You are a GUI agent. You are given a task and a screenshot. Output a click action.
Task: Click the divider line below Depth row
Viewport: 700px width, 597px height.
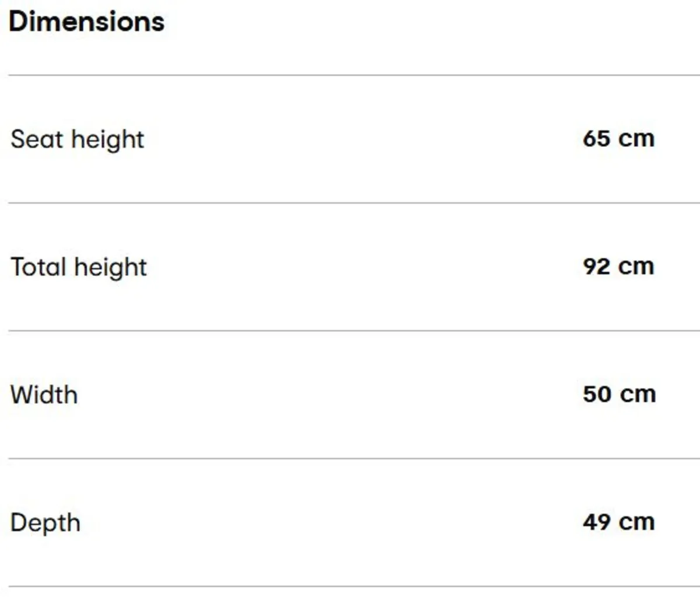point(350,586)
